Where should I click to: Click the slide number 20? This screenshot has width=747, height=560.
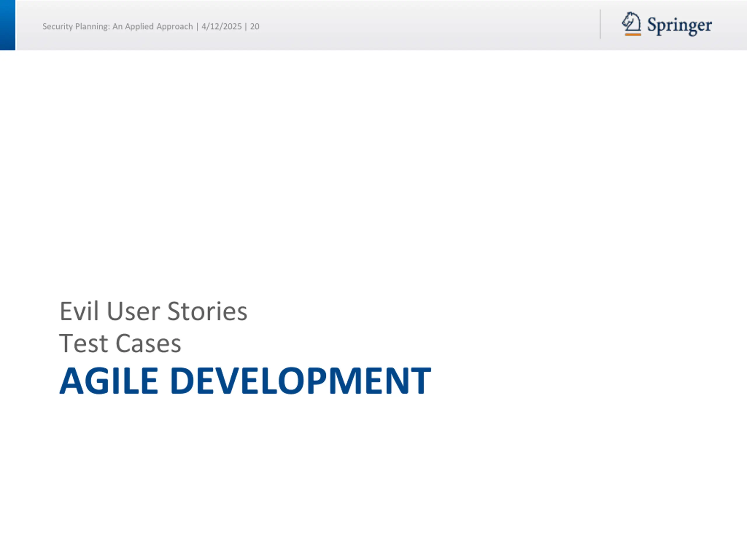pyautogui.click(x=255, y=27)
